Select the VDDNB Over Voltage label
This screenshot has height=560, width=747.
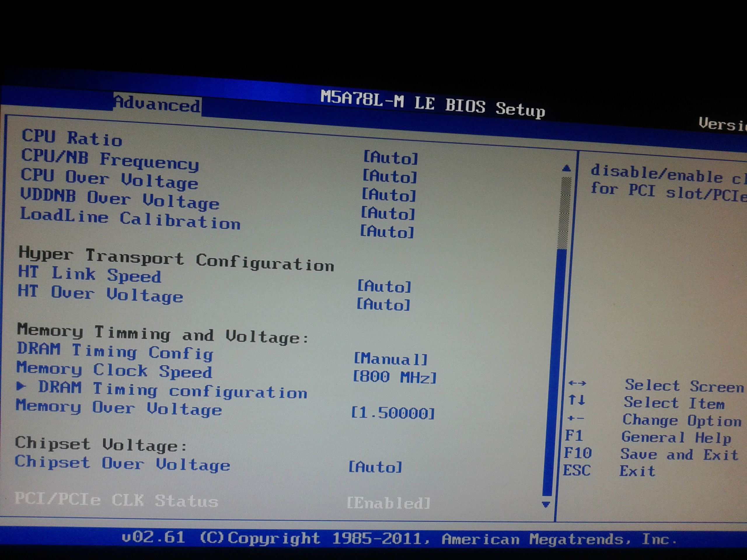click(120, 199)
